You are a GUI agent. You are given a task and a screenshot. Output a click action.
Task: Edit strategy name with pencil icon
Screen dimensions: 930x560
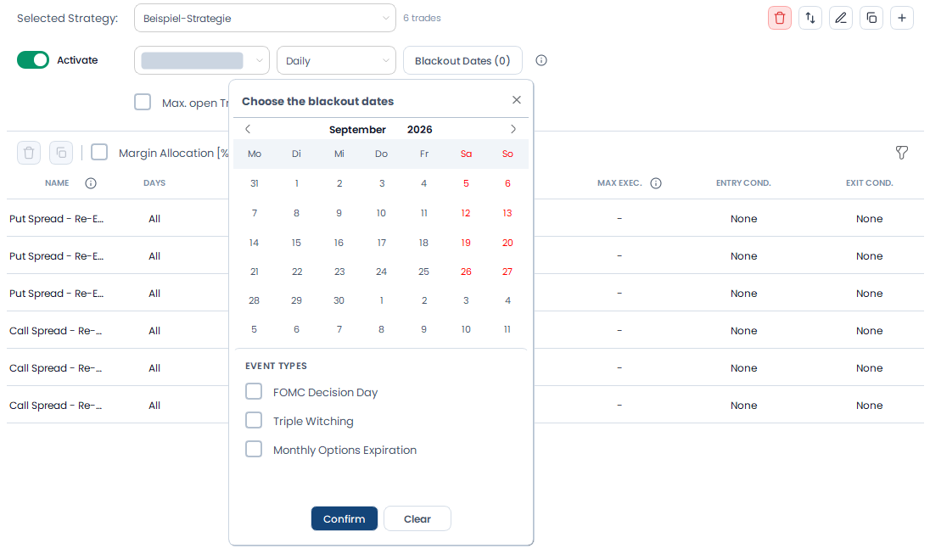[840, 18]
